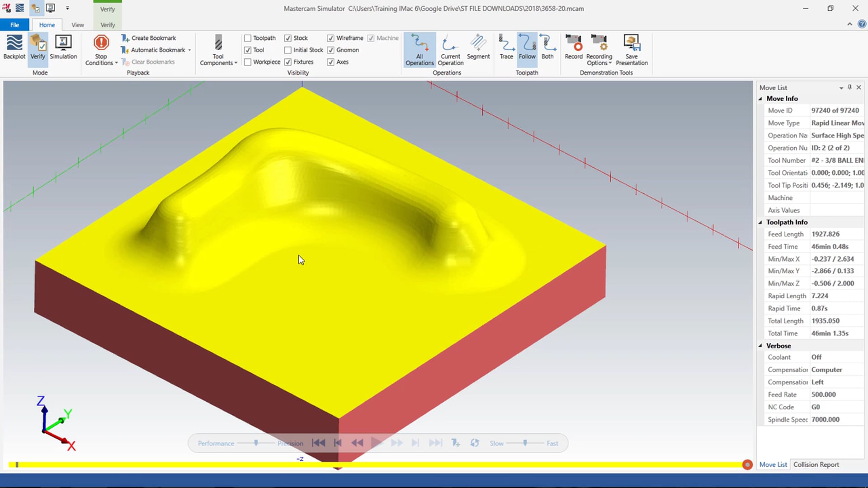Click the Collision Report button
This screenshot has height=488, width=868.
(816, 464)
